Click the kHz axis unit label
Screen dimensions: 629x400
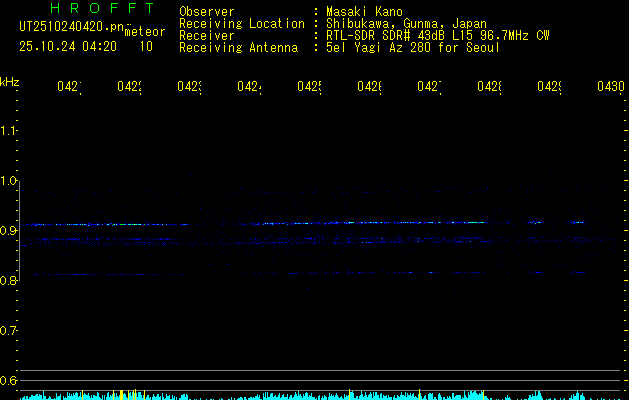[9, 82]
